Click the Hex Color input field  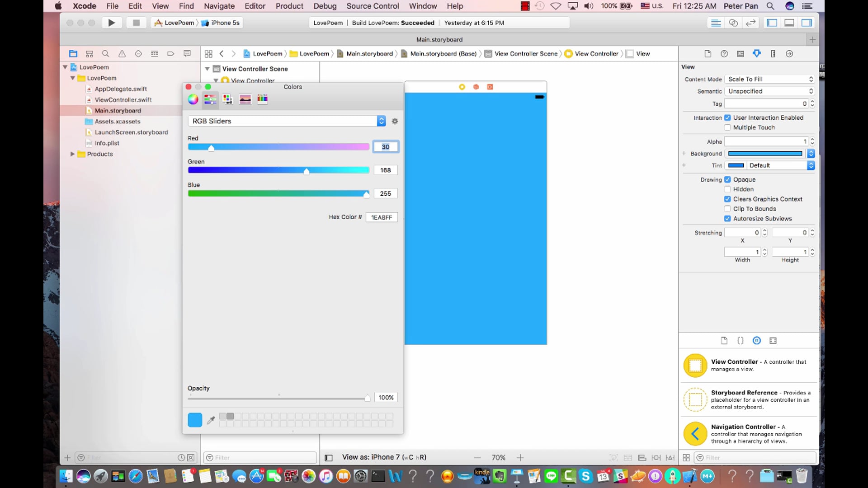(382, 217)
